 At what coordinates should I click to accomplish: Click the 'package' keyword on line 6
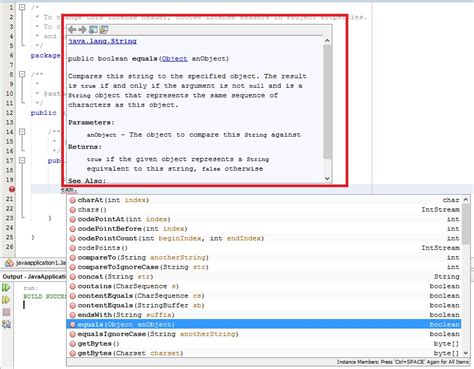tap(45, 56)
